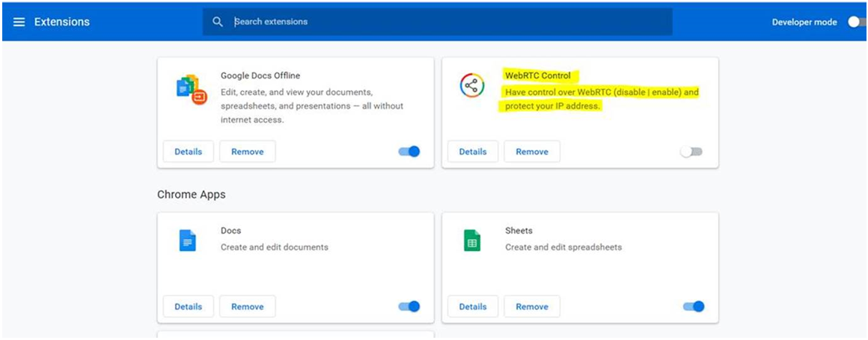The image size is (868, 340).
Task: Disable Google Docs Offline extension
Action: tap(409, 152)
